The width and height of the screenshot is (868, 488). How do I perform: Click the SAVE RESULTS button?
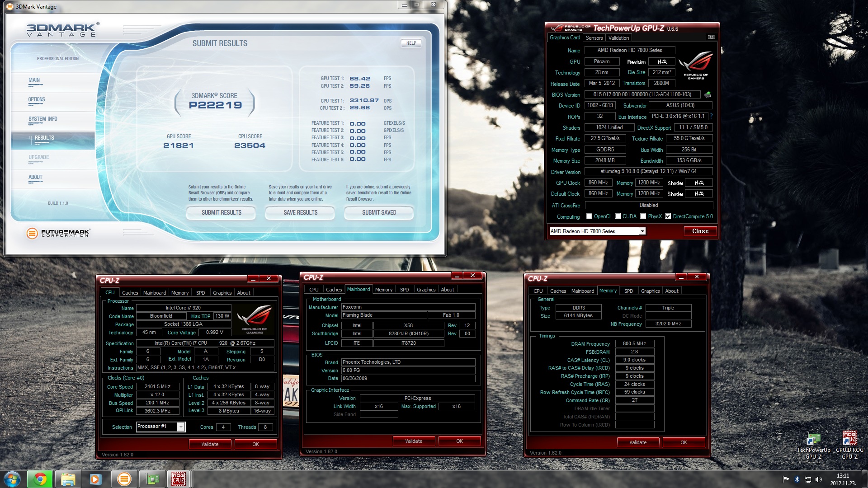(x=300, y=212)
